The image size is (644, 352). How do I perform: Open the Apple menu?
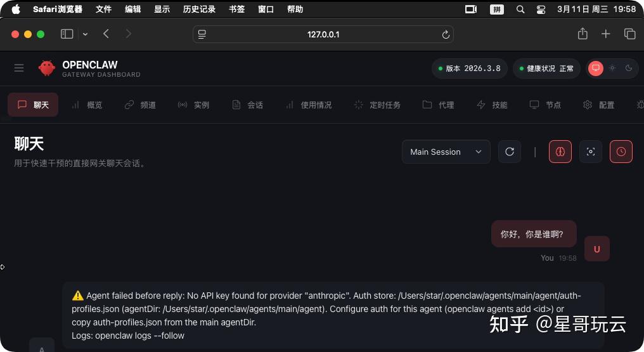(x=16, y=9)
